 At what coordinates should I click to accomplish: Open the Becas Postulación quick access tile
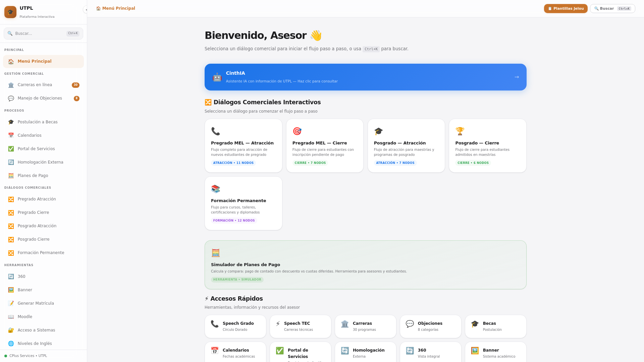pyautogui.click(x=495, y=326)
